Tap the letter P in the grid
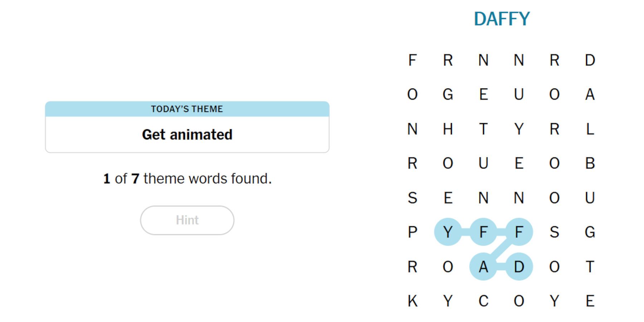Image resolution: width=644 pixels, height=322 pixels. [x=412, y=232]
